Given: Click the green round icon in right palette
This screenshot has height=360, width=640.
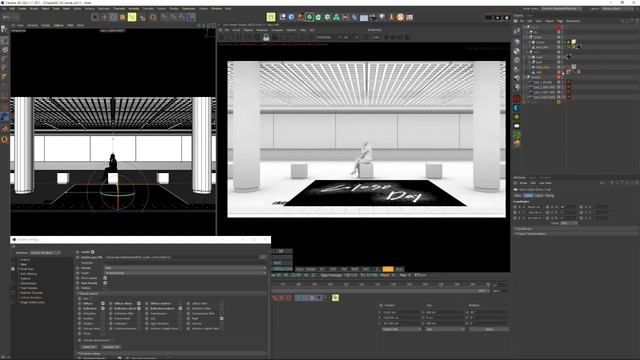Looking at the screenshot, I should (x=517, y=135).
